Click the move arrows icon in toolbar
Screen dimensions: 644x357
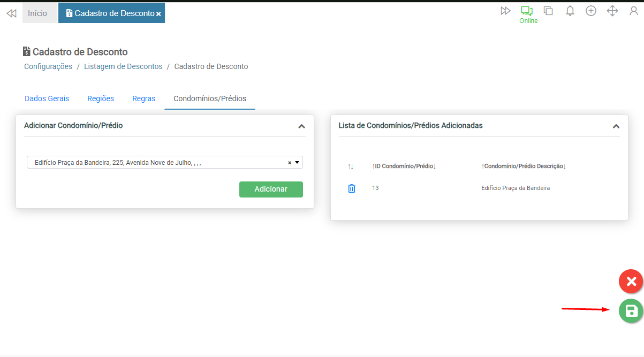pyautogui.click(x=612, y=11)
